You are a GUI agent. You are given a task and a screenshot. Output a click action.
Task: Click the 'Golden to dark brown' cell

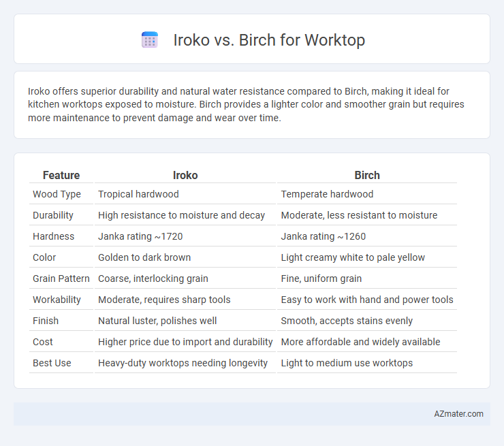(144, 257)
